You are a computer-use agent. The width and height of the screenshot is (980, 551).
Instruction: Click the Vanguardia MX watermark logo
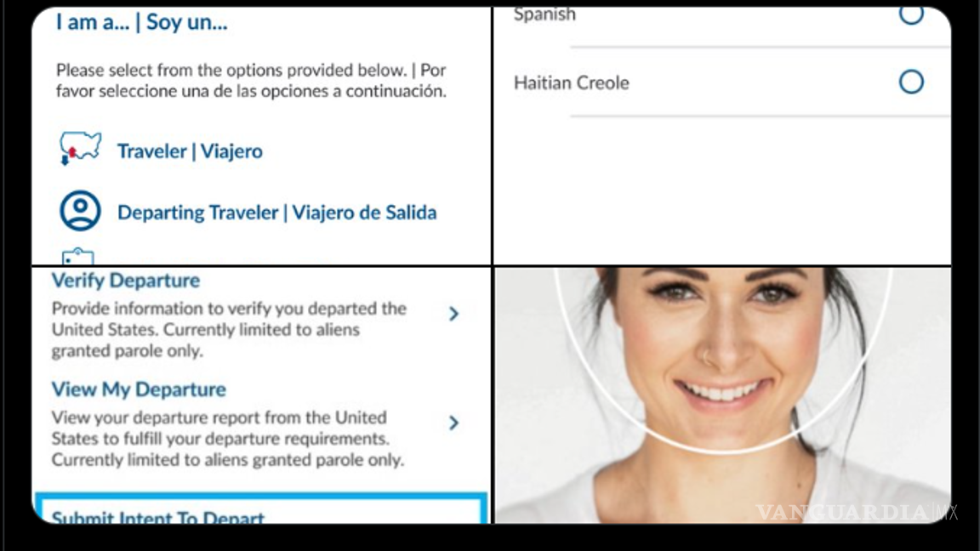click(x=857, y=512)
